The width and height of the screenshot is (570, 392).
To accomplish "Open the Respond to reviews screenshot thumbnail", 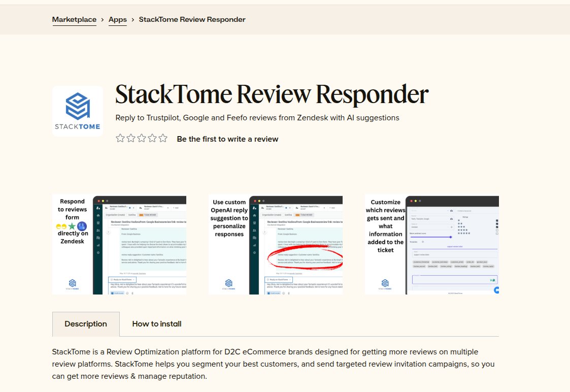I will pyautogui.click(x=119, y=244).
